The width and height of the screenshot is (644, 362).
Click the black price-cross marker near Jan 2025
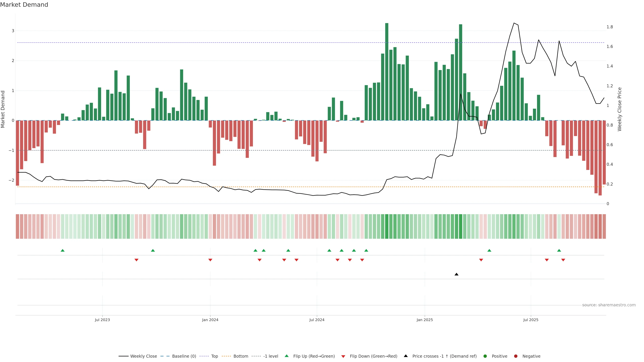457,274
